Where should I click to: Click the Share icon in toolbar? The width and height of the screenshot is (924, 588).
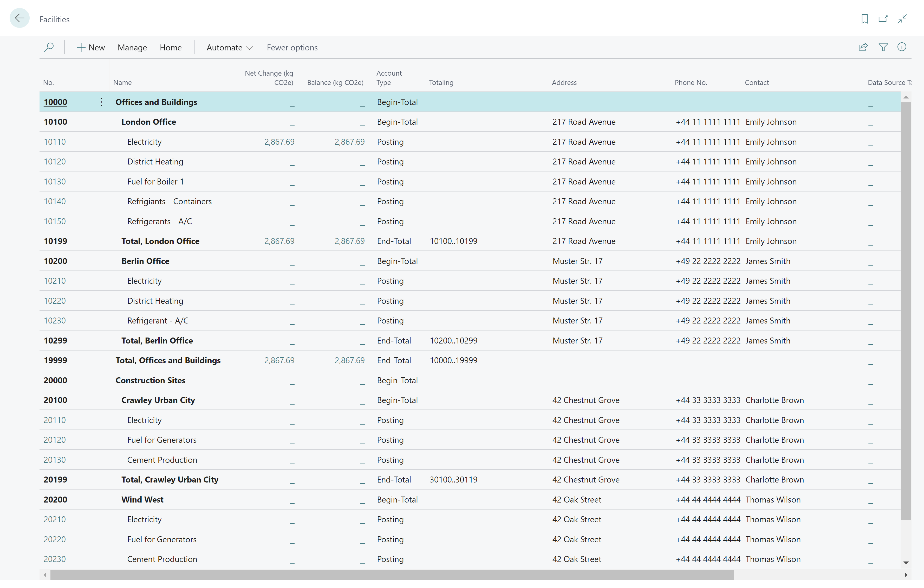(x=863, y=47)
